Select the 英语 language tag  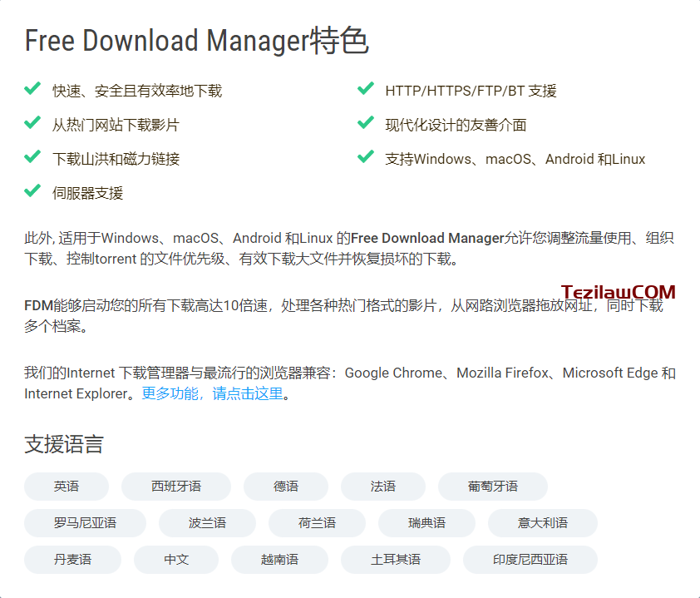tap(67, 487)
